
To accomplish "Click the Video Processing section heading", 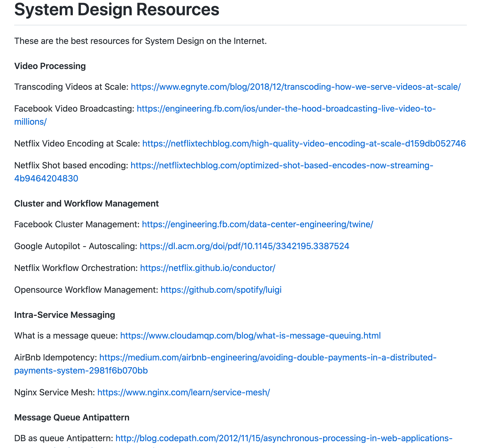I will pos(50,66).
